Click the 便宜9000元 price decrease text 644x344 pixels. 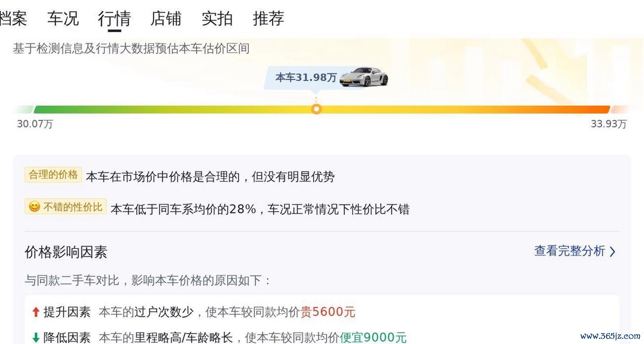coord(373,338)
